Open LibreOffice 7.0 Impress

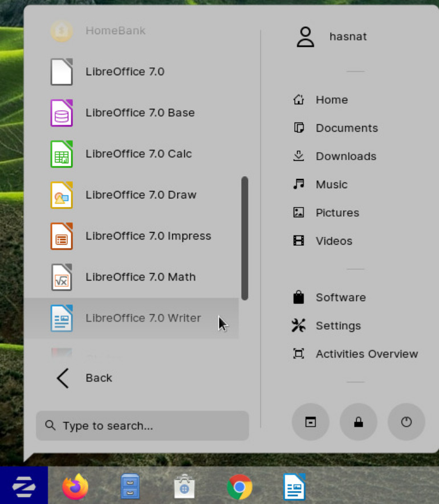point(131,236)
